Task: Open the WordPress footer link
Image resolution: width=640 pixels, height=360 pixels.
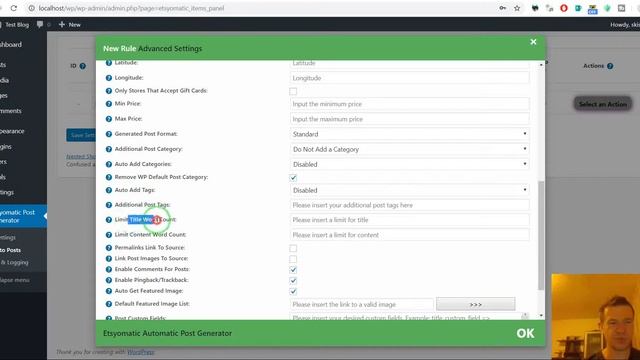Action: pyautogui.click(x=141, y=352)
